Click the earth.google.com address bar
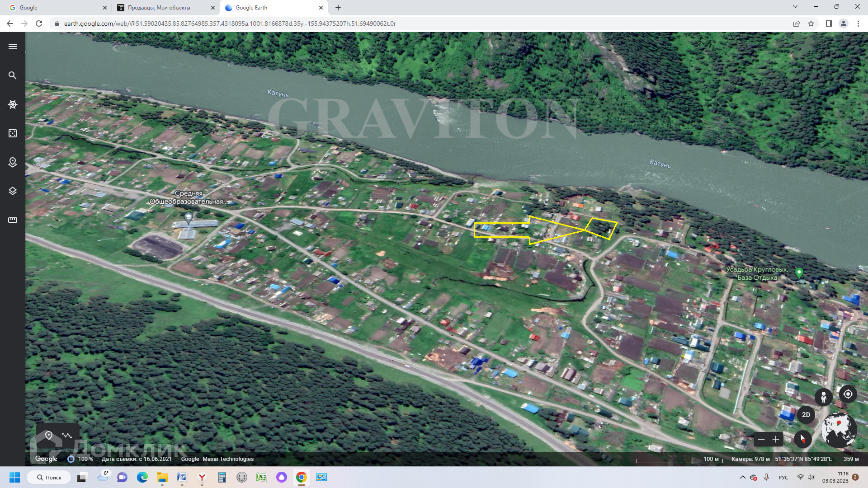Screen dimensions: 868x488 [x=230, y=23]
